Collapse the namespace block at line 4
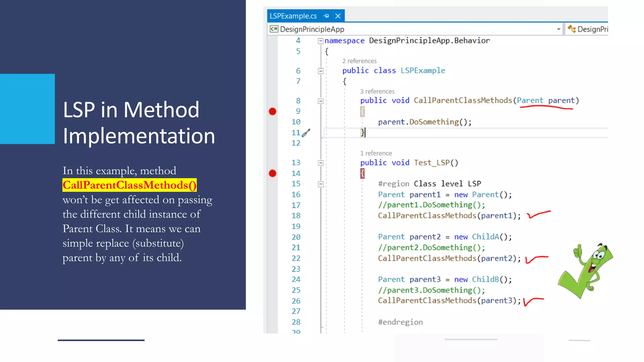The image size is (644, 362). pyautogui.click(x=320, y=41)
